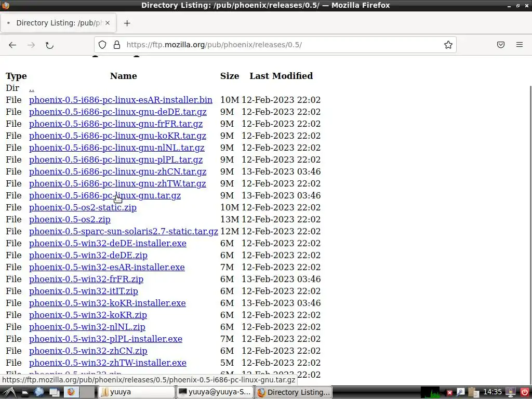Image resolution: width=532 pixels, height=399 pixels.
Task: Open phoenix-0.5-os2.zip link
Action: [70, 220]
